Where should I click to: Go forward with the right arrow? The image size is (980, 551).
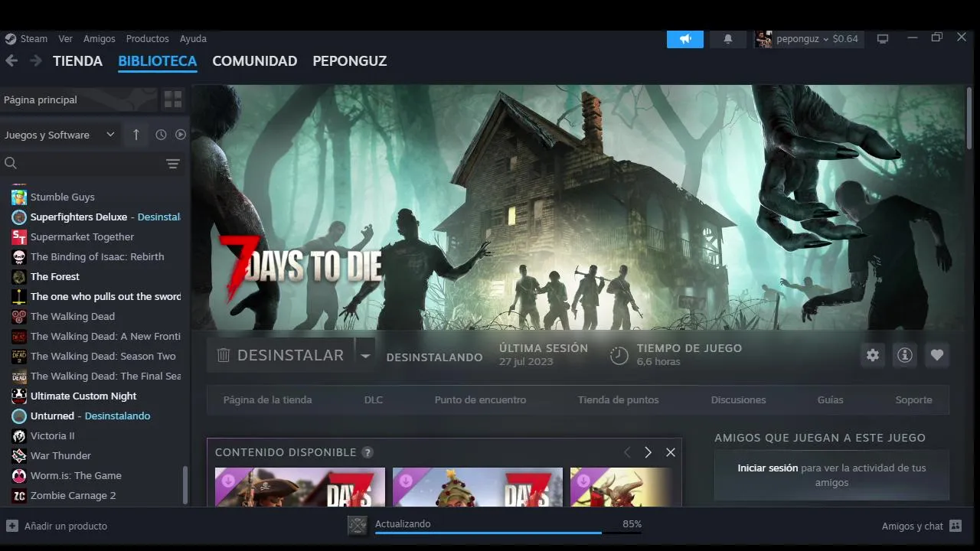pyautogui.click(x=35, y=60)
